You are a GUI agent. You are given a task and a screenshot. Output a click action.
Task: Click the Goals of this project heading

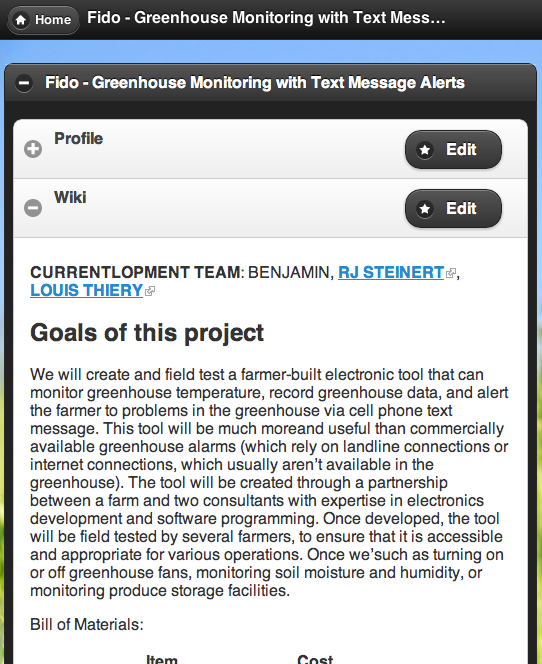click(147, 332)
